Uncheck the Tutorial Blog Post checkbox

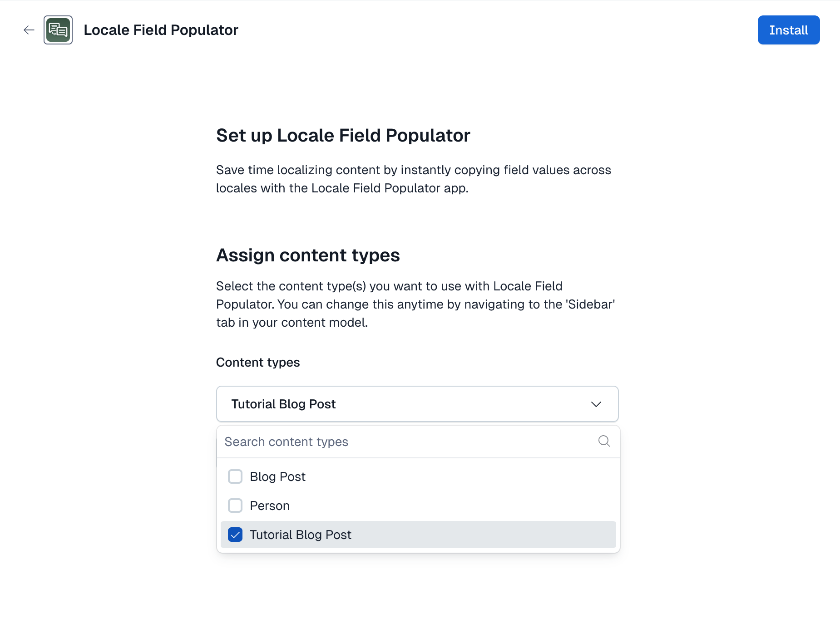pos(235,535)
